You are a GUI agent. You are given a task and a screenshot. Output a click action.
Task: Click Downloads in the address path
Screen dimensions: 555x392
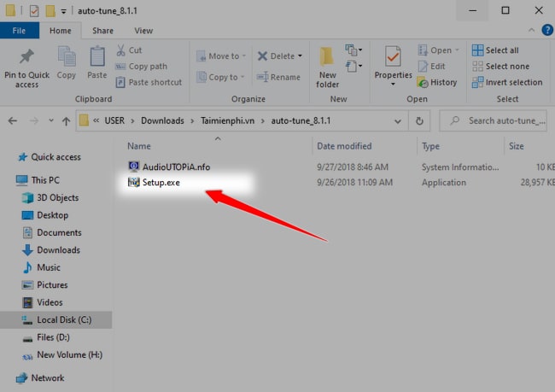coord(162,120)
